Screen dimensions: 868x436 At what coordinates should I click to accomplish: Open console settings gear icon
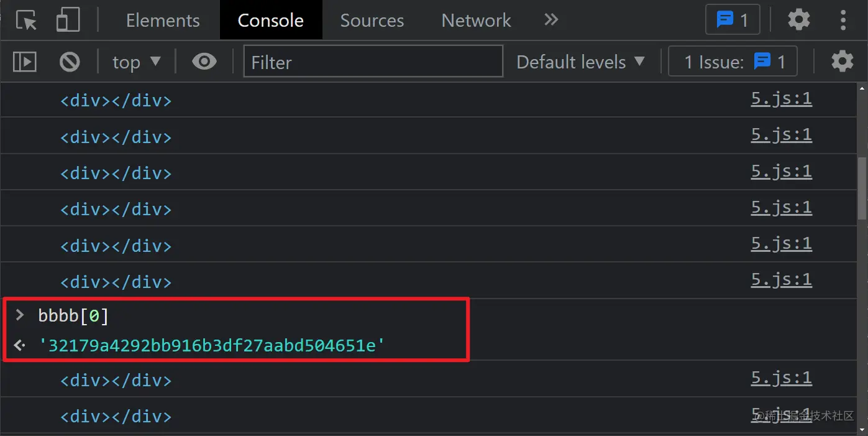click(843, 62)
